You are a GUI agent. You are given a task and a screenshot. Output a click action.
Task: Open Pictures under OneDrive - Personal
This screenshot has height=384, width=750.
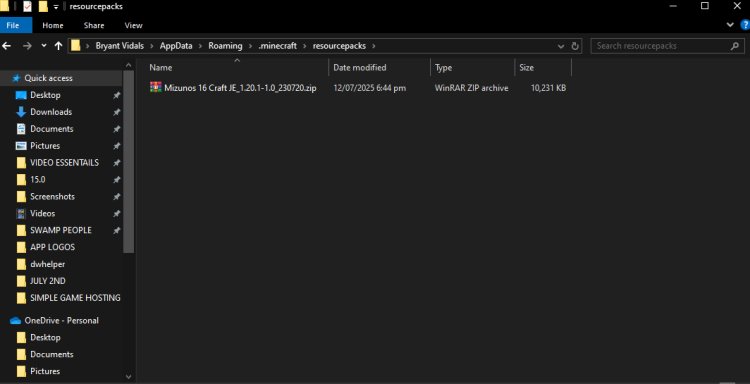[45, 371]
